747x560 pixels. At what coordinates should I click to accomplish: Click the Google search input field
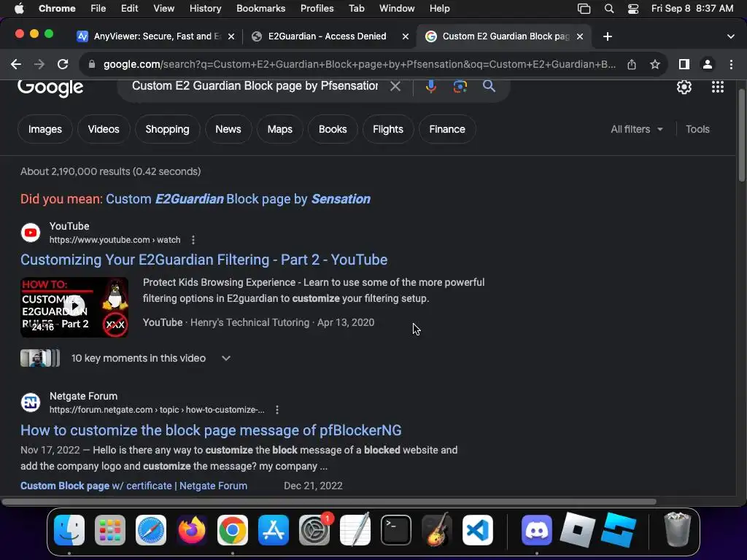point(255,86)
